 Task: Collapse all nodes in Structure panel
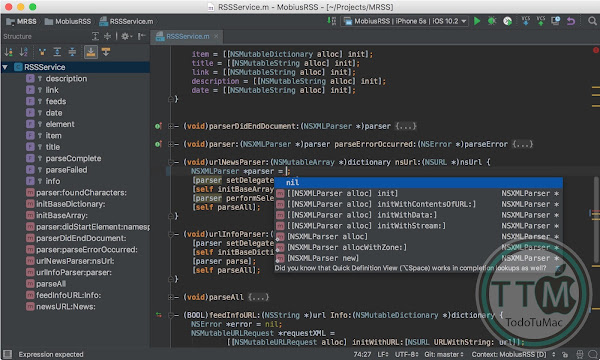[x=108, y=36]
